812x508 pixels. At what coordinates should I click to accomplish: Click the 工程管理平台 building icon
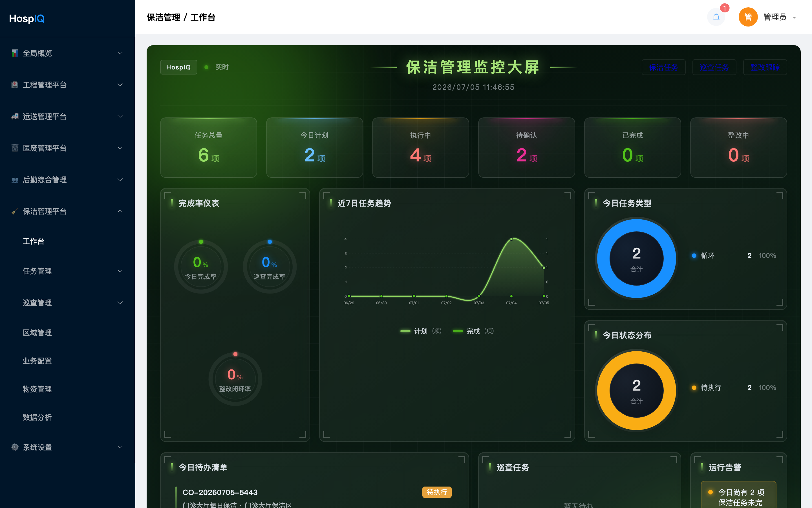tap(15, 85)
